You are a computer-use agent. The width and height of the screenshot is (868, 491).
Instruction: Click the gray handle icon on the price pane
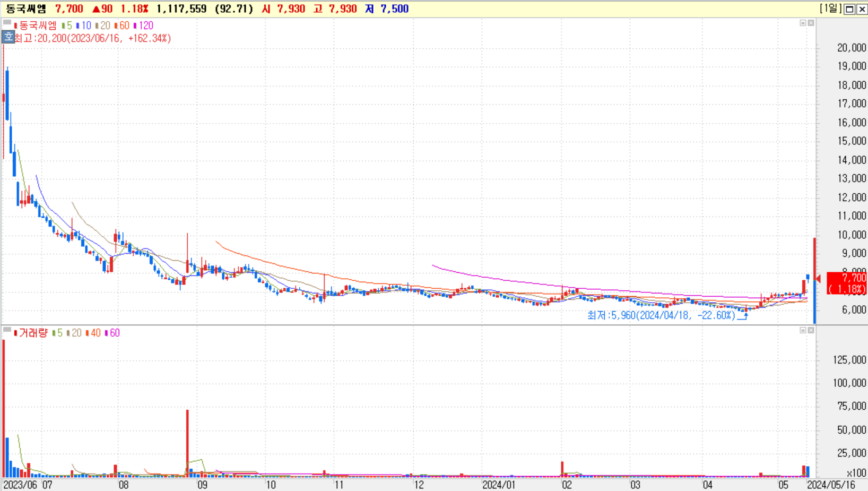7,23
